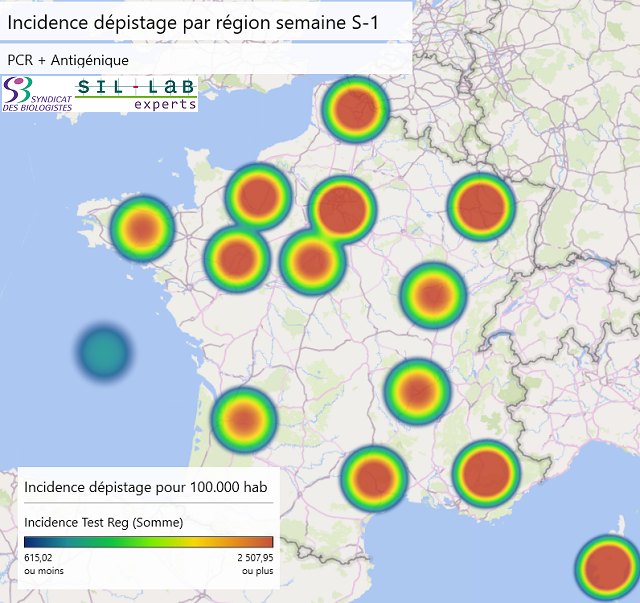
Task: Click the 'Incidence Test Reg (Somme)' legend label
Action: click(x=104, y=522)
